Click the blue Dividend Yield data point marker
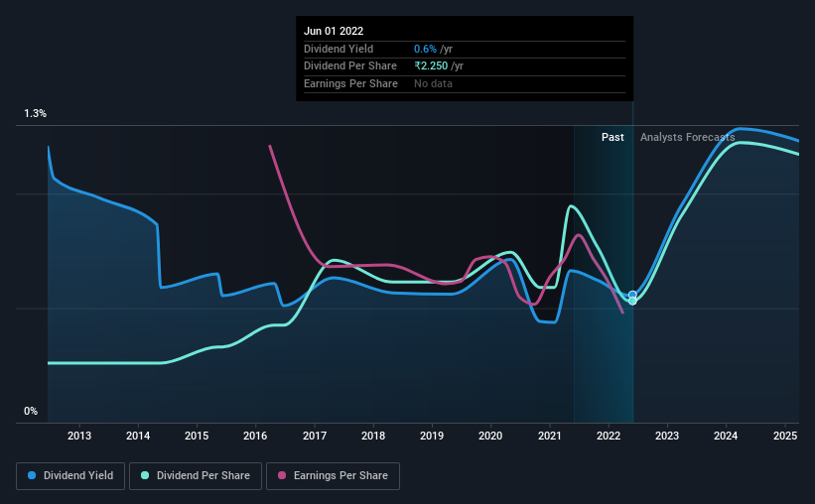 click(x=632, y=295)
